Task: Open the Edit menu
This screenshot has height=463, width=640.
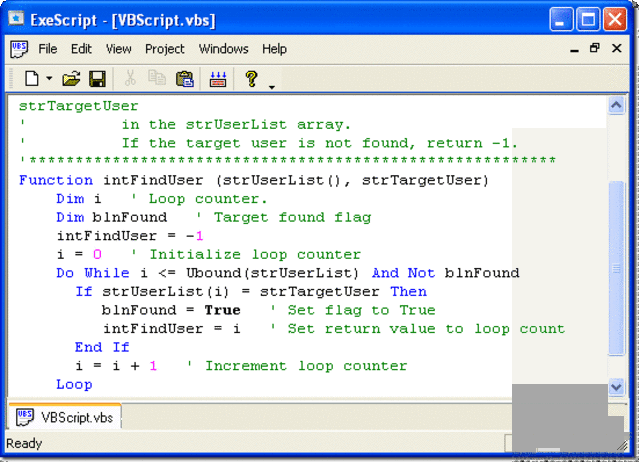Action: pos(81,49)
